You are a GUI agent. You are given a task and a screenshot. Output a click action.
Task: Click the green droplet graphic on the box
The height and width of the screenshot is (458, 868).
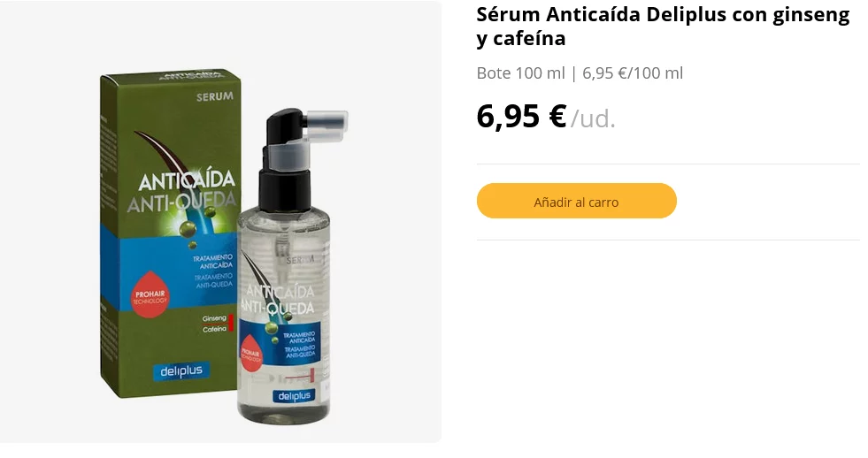(x=188, y=226)
